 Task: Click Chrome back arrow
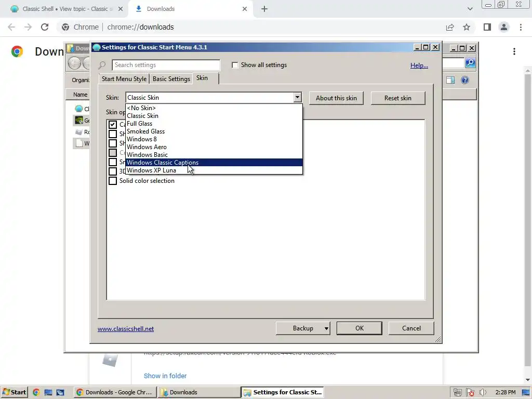[x=11, y=27]
